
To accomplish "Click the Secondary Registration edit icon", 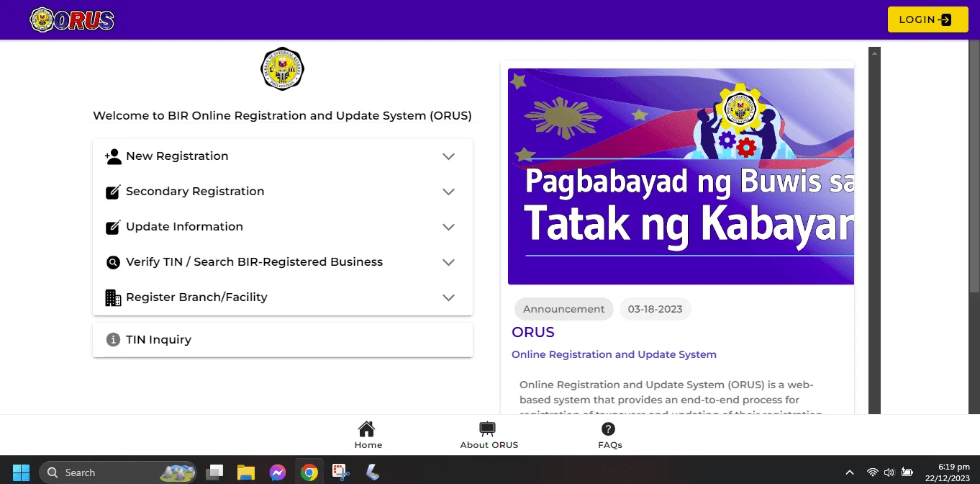I will (x=113, y=192).
